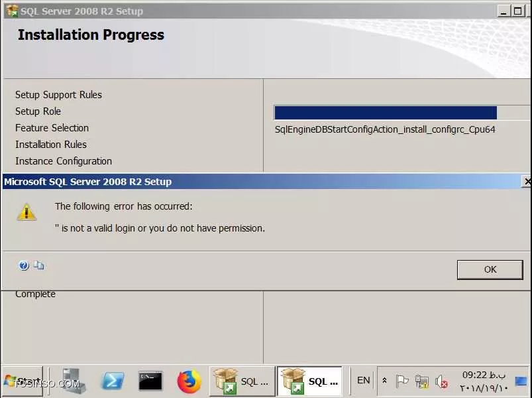
Task: Close the Microsoft SQL Server Setup error dialog
Action: pos(527,182)
